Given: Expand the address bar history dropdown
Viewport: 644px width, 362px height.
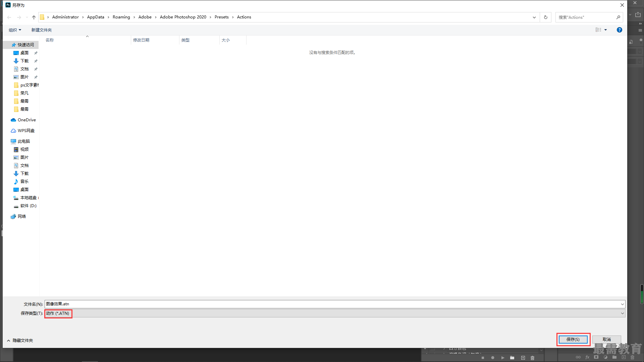Looking at the screenshot, I should tap(534, 17).
